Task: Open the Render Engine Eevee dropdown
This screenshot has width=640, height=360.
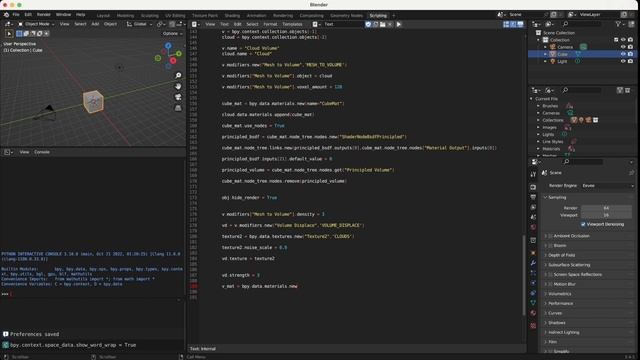Action: point(607,186)
